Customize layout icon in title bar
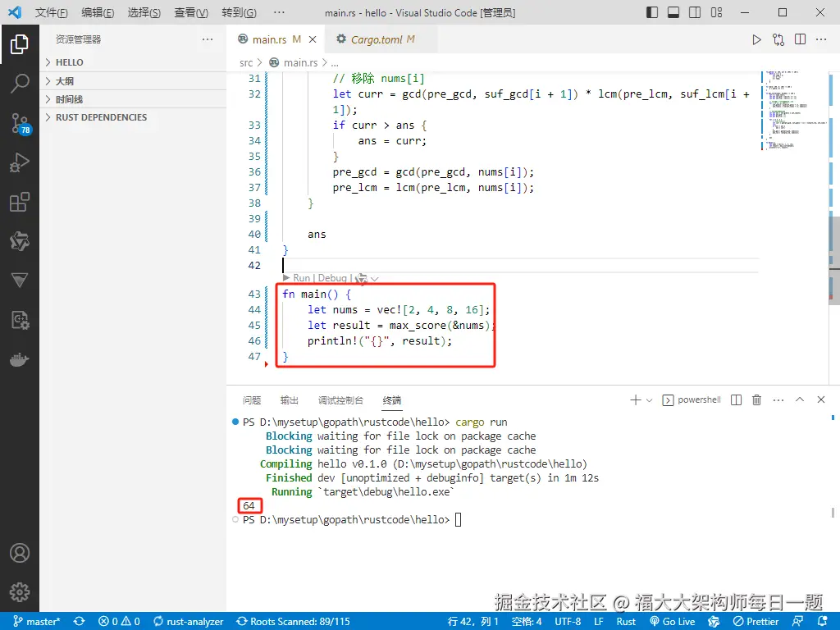This screenshot has height=630, width=840. point(716,12)
